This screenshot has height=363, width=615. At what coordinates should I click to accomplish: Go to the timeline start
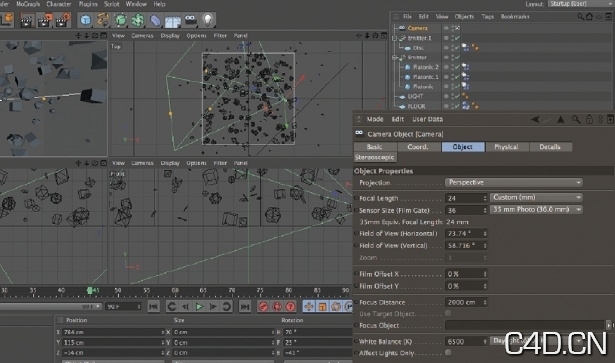(153, 307)
